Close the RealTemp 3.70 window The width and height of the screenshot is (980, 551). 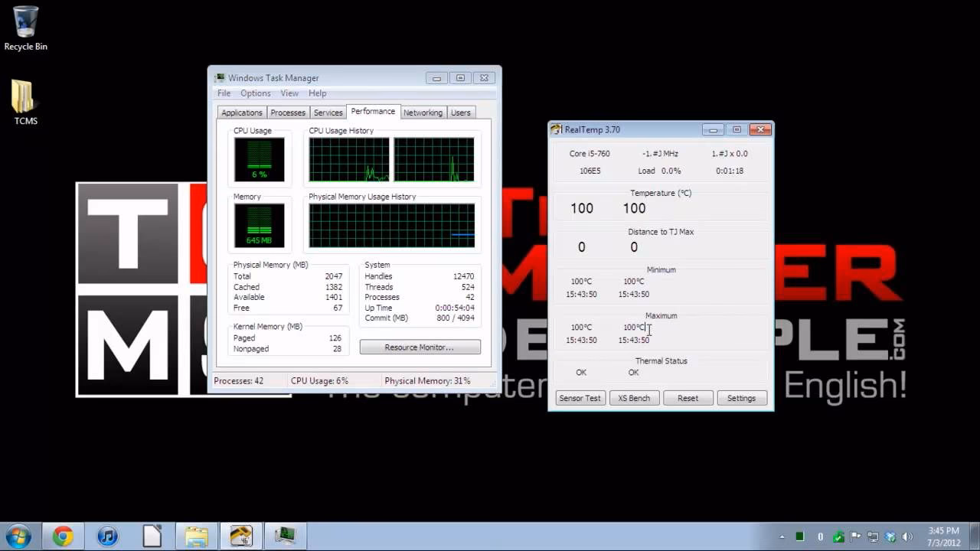[x=760, y=129]
